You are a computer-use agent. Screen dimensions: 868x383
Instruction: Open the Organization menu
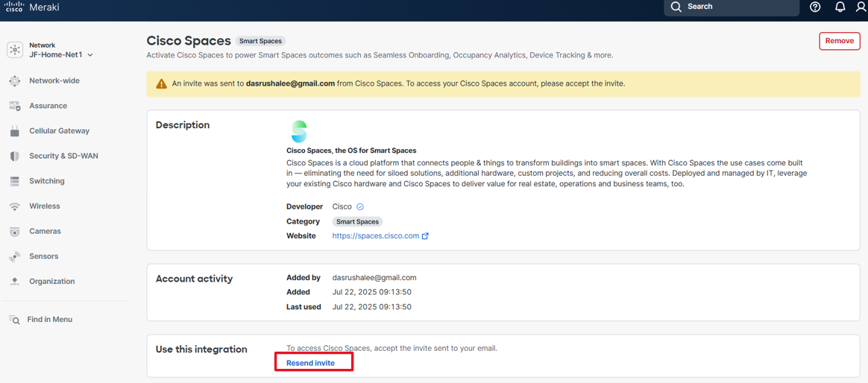51,282
